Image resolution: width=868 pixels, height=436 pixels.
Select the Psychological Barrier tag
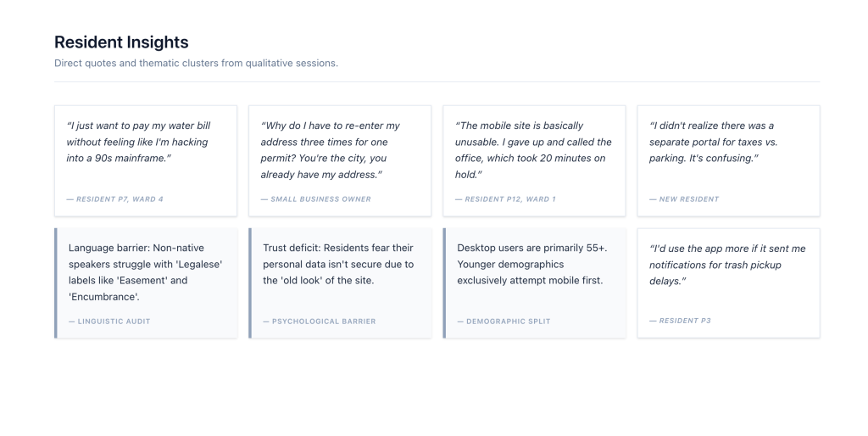point(320,321)
